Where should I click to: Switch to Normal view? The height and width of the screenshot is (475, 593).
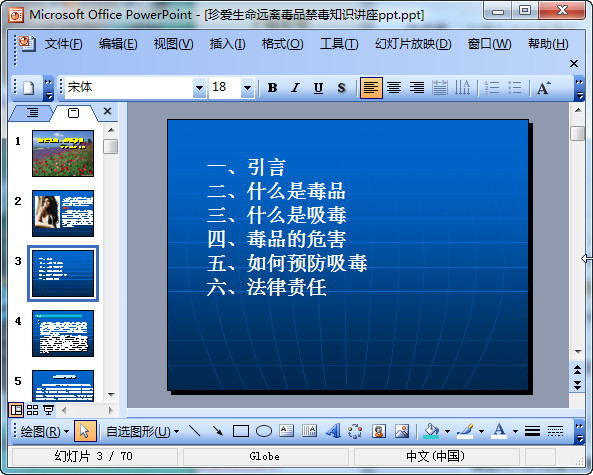tap(16, 410)
